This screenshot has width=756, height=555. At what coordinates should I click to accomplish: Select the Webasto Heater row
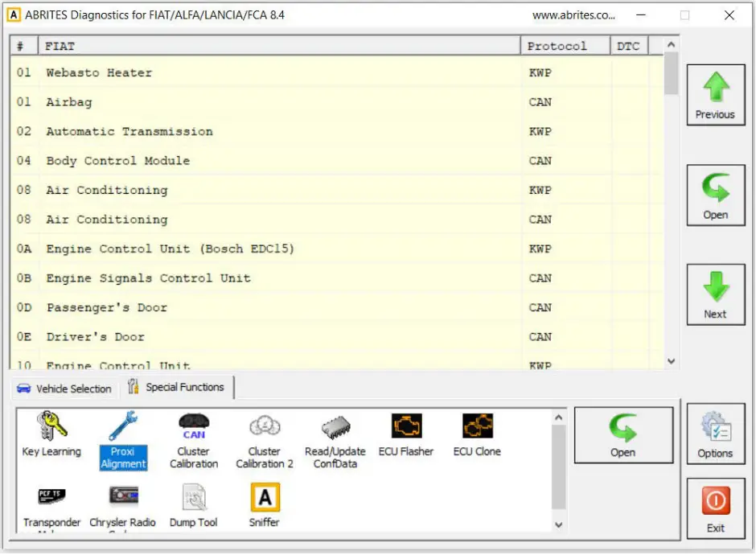(x=336, y=73)
